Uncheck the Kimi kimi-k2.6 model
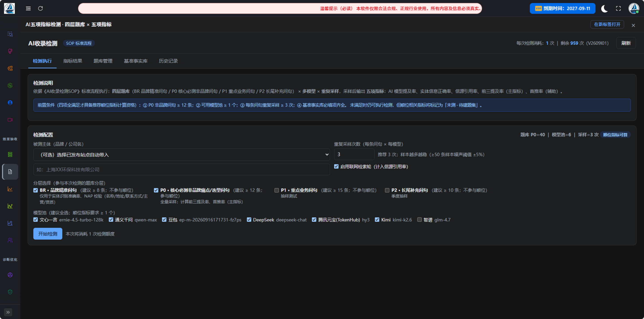Image resolution: width=644 pixels, height=319 pixels. [377, 220]
